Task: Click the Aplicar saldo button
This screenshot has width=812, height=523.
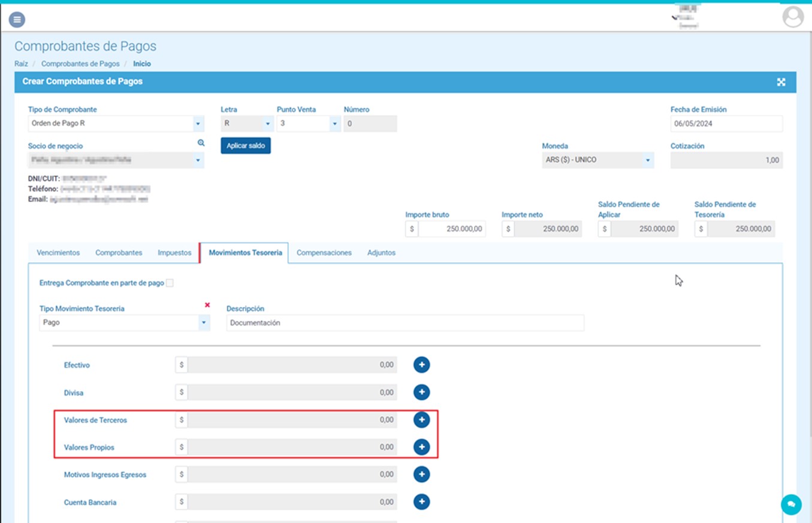Action: (x=246, y=146)
